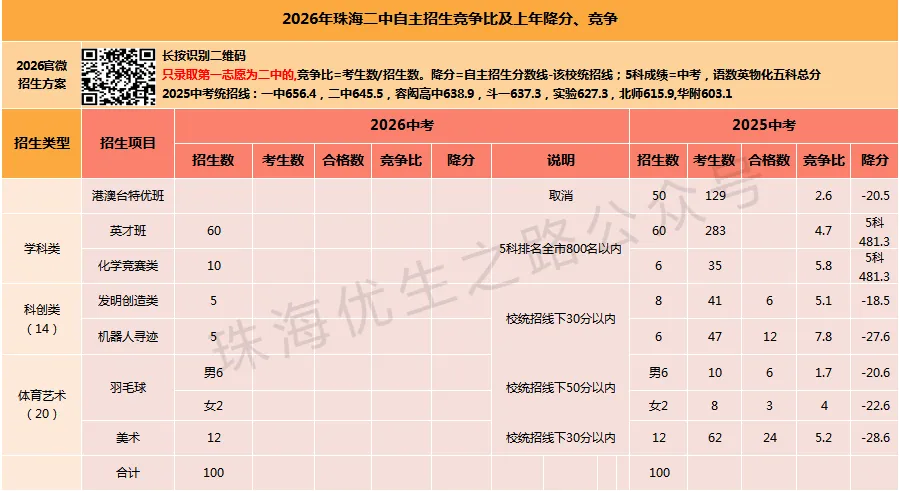
Task: Click the 港澳台特优班 row label
Action: 128,196
